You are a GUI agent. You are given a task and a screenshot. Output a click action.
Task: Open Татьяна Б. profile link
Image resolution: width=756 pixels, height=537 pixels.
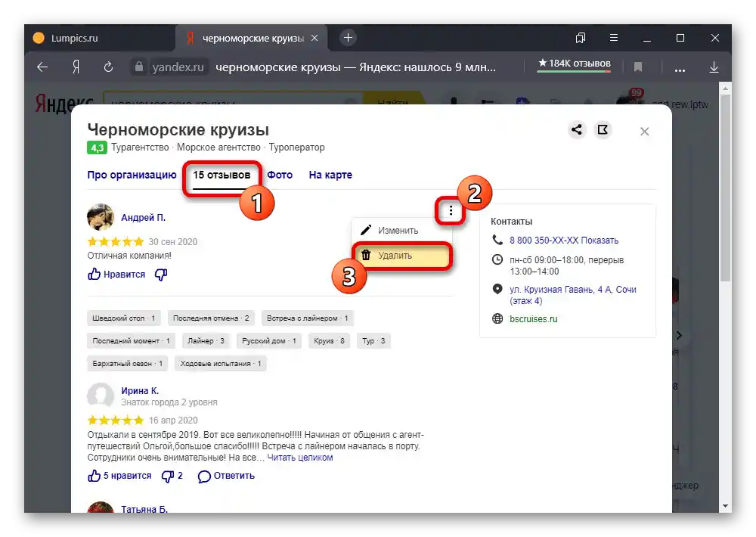click(x=144, y=509)
